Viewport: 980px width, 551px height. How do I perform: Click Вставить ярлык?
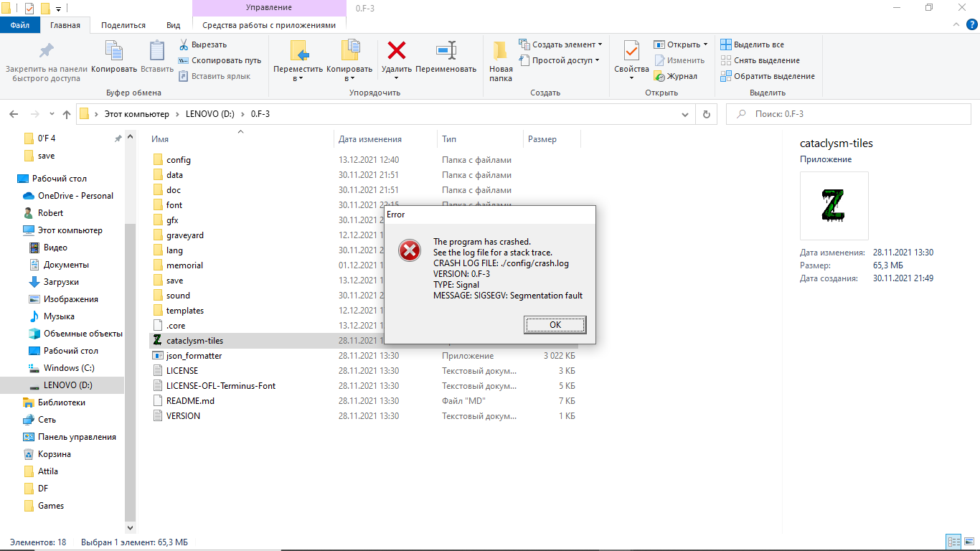coord(214,76)
